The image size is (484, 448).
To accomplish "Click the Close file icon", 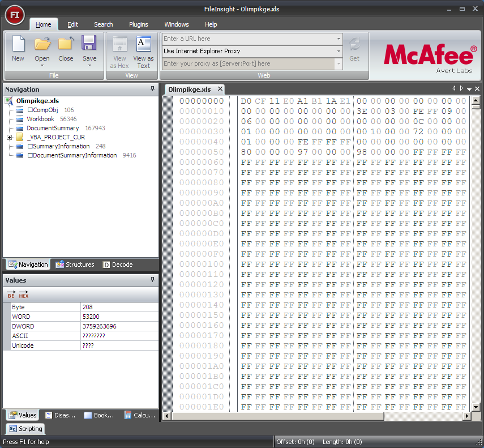I will click(x=66, y=44).
